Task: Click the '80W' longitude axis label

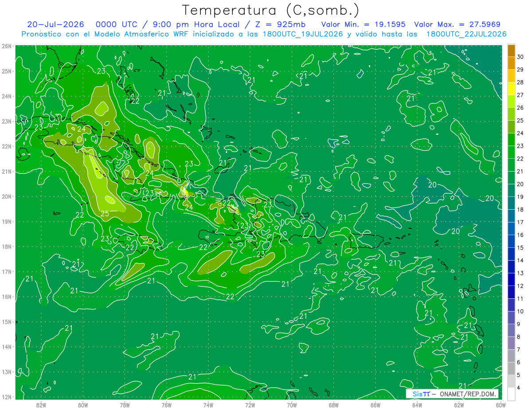Action: click(x=83, y=405)
